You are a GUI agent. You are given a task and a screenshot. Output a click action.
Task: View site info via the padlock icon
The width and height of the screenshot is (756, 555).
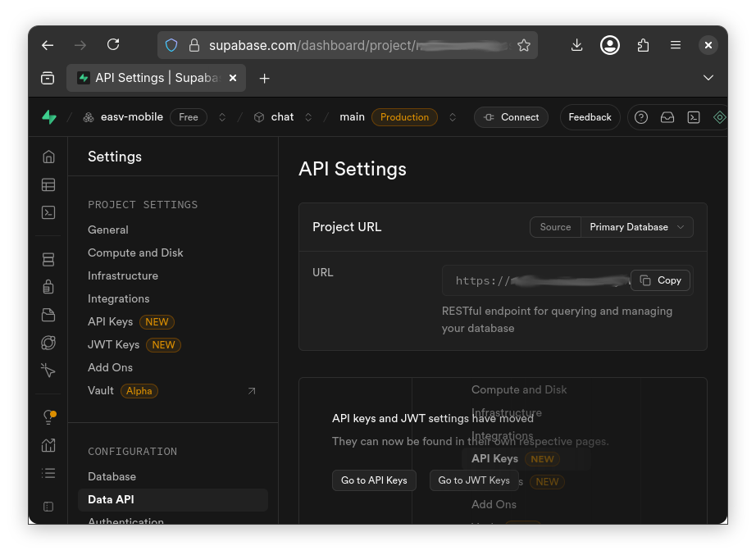[194, 45]
